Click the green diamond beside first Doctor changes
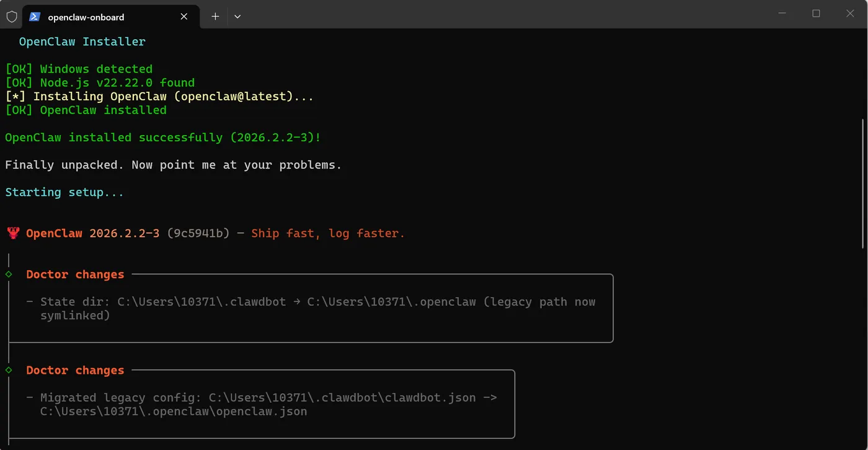The image size is (868, 450). (9, 274)
